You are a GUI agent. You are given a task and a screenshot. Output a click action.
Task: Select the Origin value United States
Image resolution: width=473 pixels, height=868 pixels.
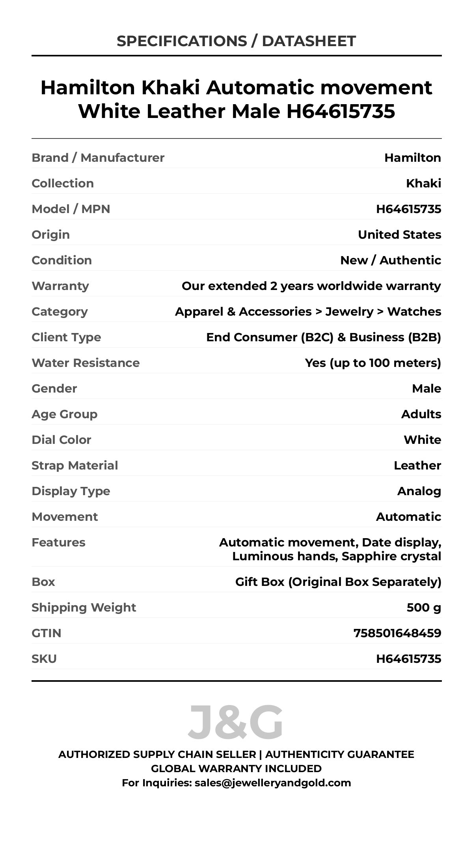pyautogui.click(x=399, y=235)
